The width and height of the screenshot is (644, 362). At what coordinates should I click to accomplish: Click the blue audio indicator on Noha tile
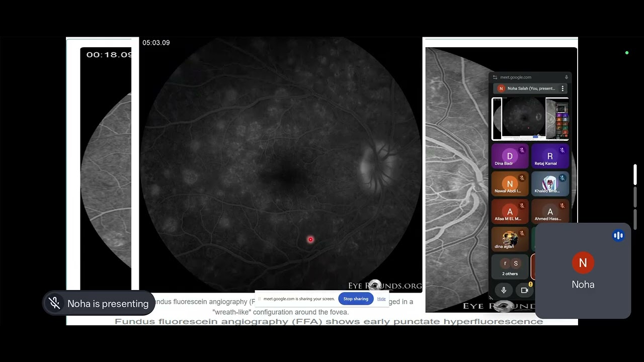pyautogui.click(x=618, y=235)
